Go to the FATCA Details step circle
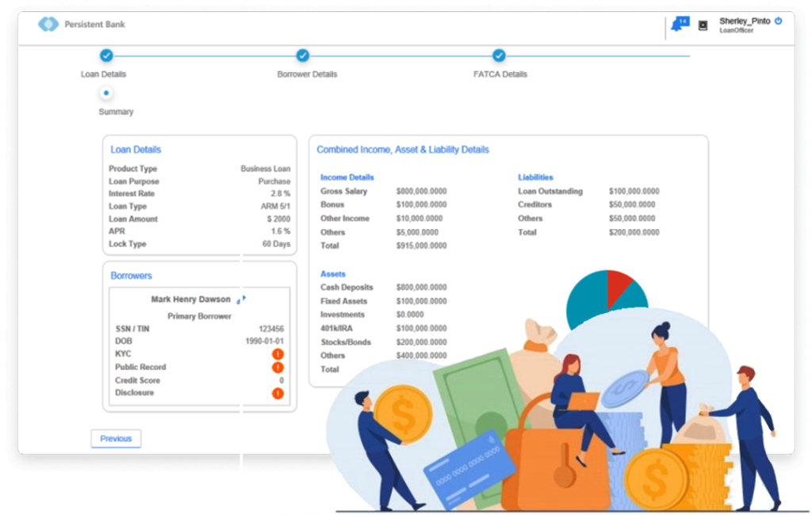This screenshot has height=515, width=812. click(499, 55)
